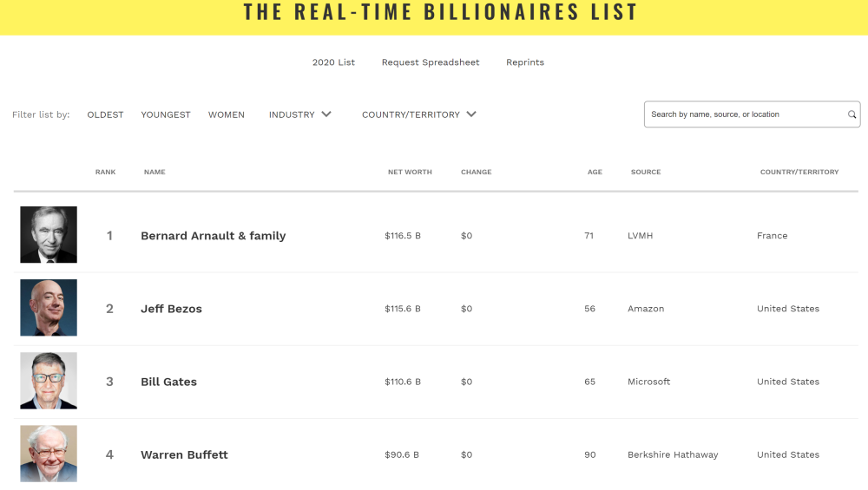Select Warren Buffett's portrait thumbnail
This screenshot has height=490, width=868.
coord(49,454)
